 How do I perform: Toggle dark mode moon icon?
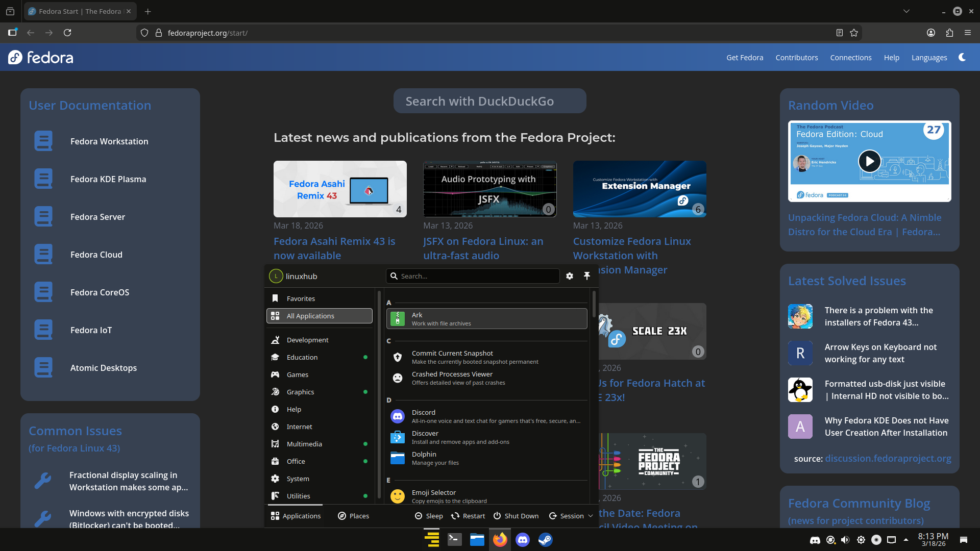click(962, 57)
